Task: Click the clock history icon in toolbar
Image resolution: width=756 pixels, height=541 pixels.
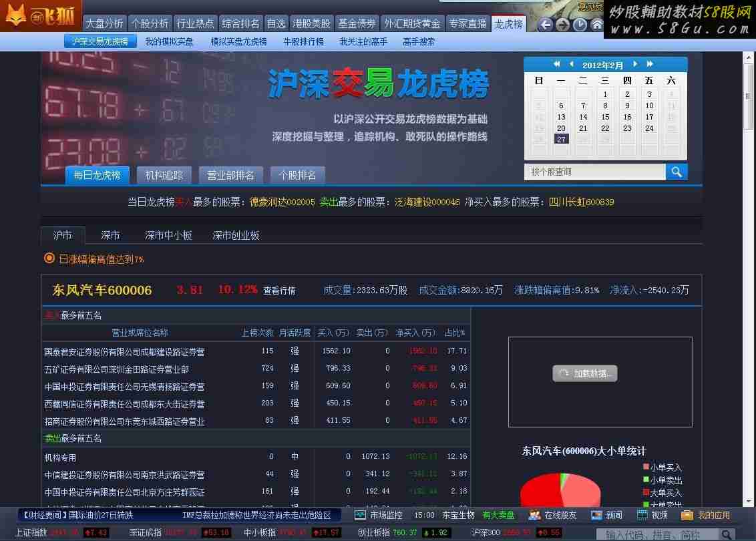Action: click(580, 25)
